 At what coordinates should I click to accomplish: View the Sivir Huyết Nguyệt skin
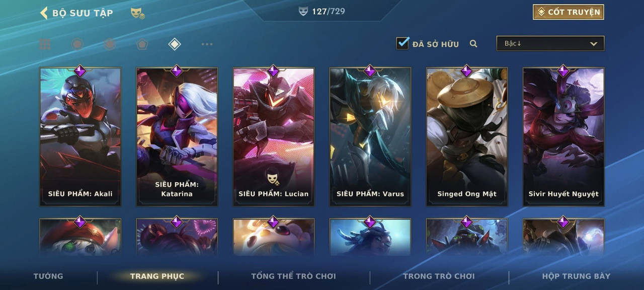point(563,136)
